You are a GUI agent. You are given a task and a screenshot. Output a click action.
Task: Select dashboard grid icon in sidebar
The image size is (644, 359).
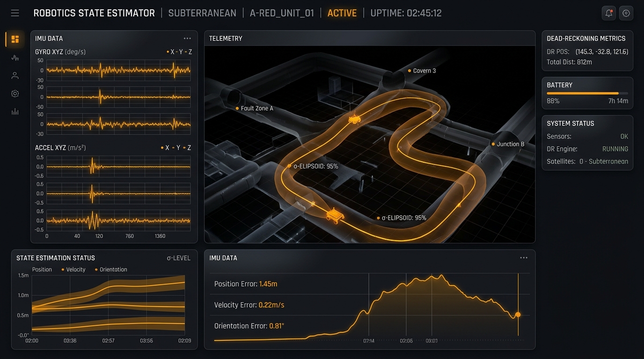click(15, 39)
